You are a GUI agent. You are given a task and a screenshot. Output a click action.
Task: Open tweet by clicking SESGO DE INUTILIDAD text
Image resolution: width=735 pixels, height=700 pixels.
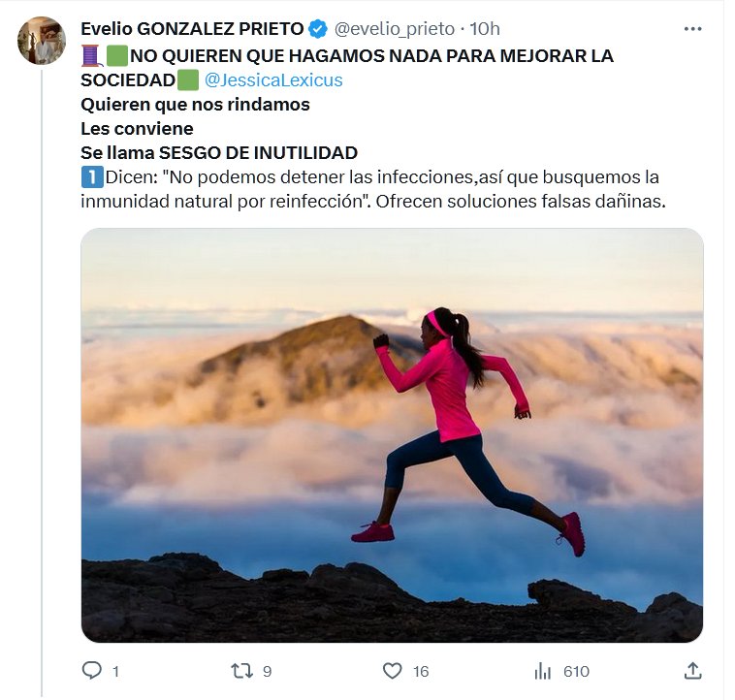[x=258, y=153]
